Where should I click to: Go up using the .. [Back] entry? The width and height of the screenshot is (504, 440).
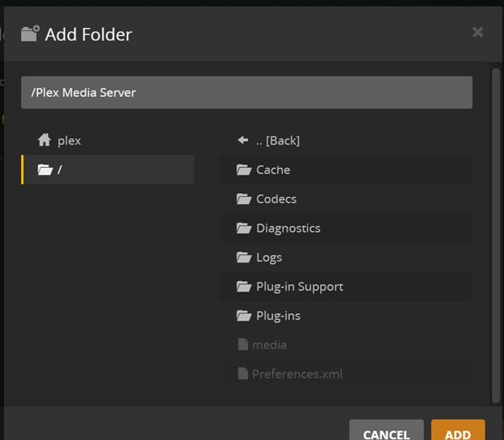pos(278,140)
